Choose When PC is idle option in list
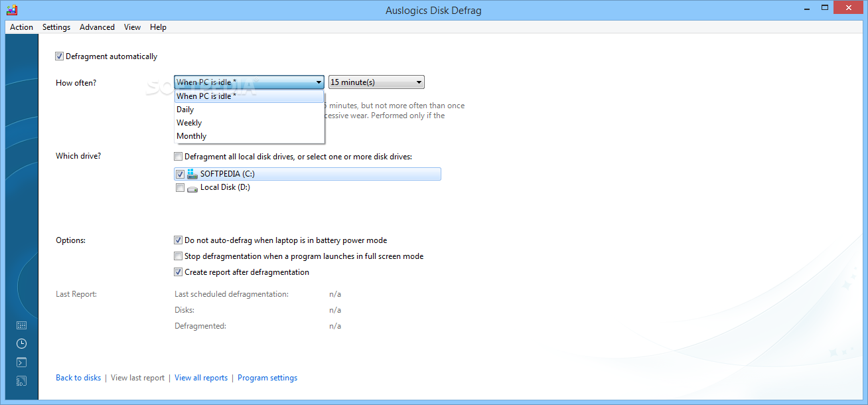868x405 pixels. (x=249, y=96)
